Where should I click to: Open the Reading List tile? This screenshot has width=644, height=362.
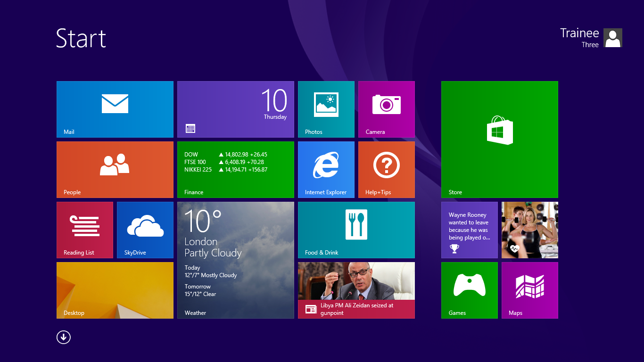84,230
